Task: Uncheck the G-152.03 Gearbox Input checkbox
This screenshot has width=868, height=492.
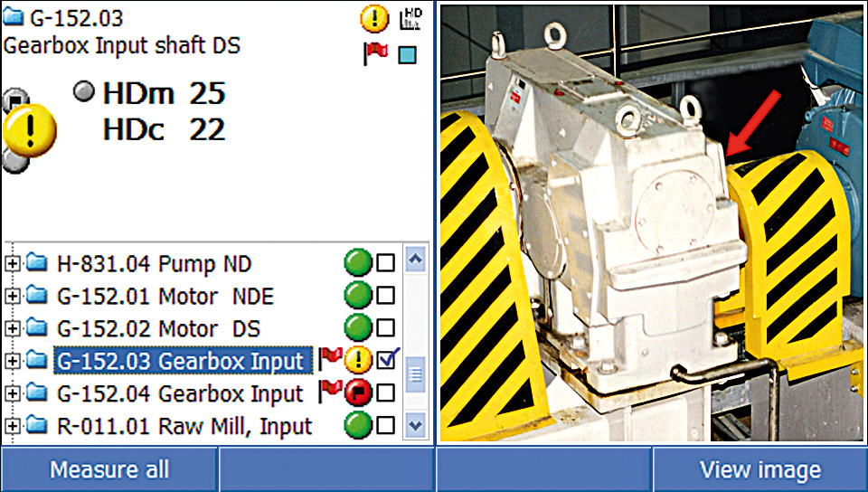Action: click(387, 361)
